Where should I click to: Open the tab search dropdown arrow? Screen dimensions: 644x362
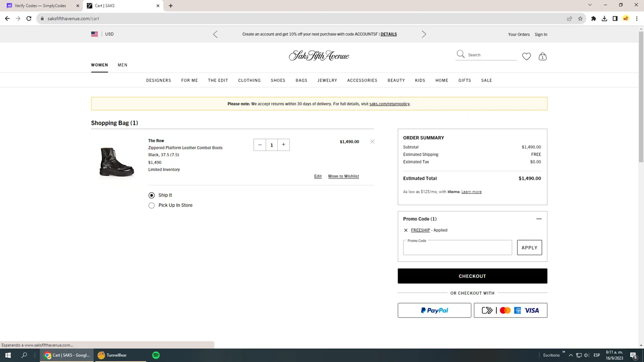click(x=589, y=5)
